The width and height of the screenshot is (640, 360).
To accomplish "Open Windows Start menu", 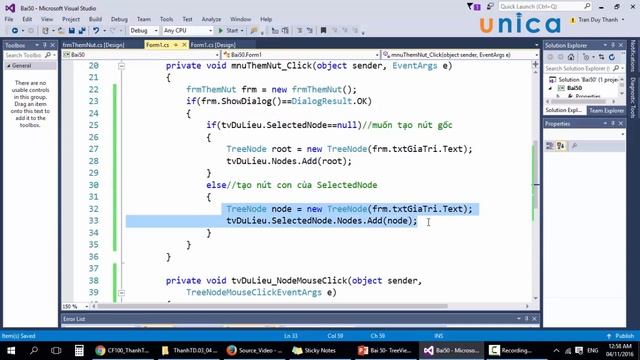I will point(11,350).
